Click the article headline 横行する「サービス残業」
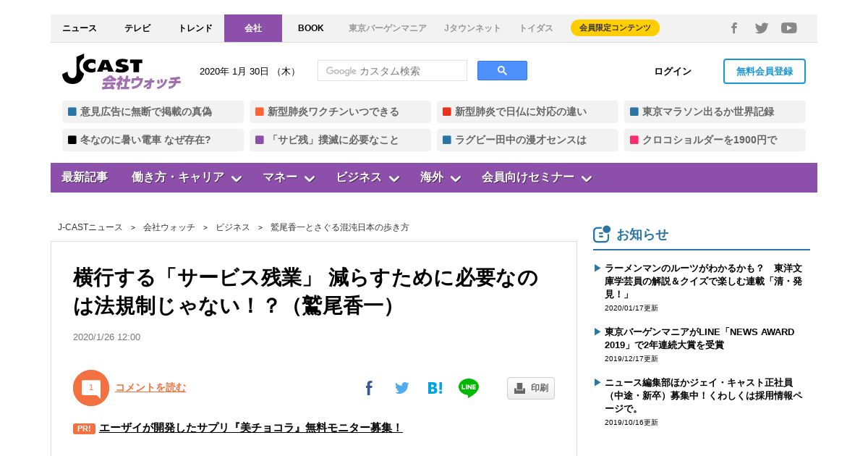 tap(306, 291)
